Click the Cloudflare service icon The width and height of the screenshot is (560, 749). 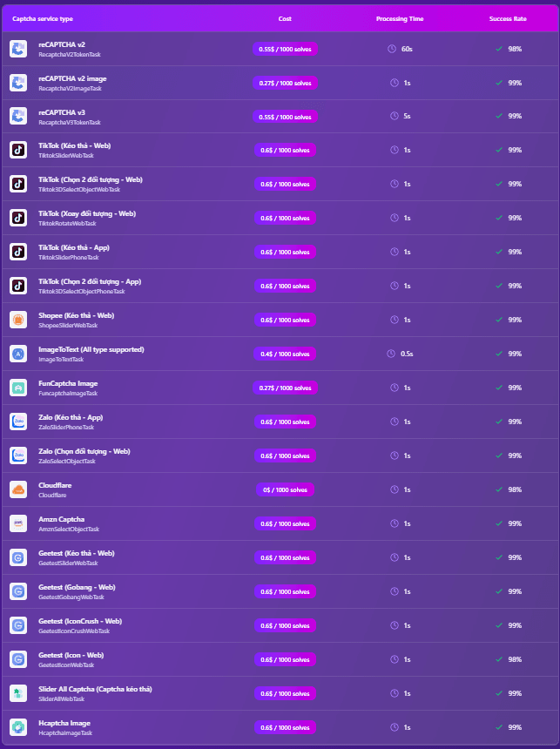pos(18,489)
